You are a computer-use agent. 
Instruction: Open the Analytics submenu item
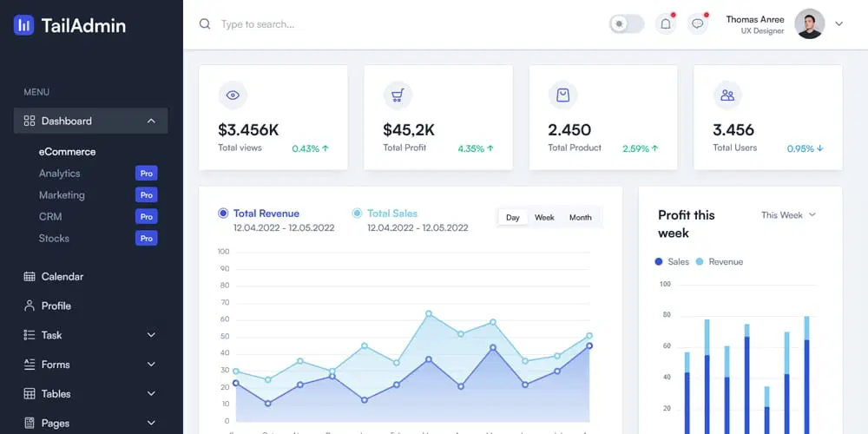point(59,174)
